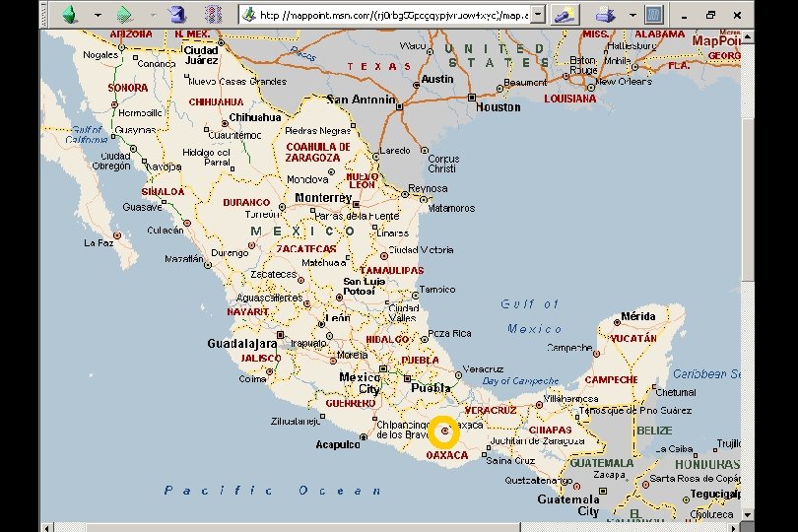Click the ZACATECAS state label
Screen dimensions: 798x532
coord(306,249)
